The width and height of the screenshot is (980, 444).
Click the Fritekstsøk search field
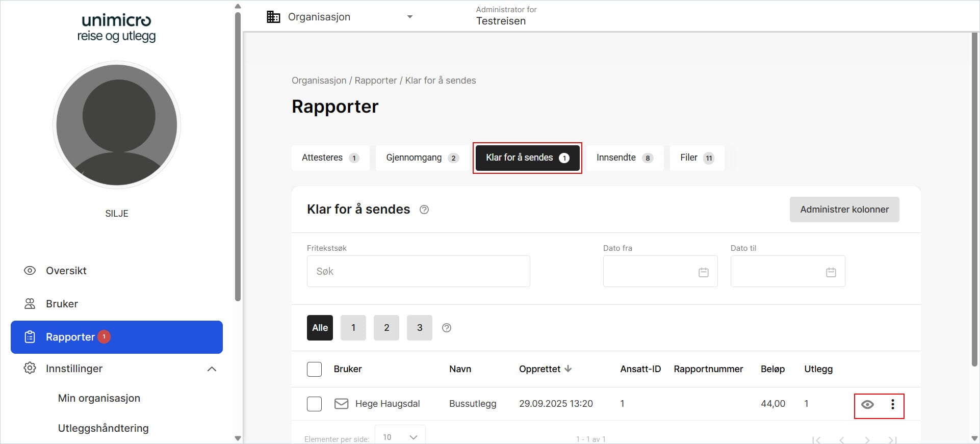pos(418,271)
